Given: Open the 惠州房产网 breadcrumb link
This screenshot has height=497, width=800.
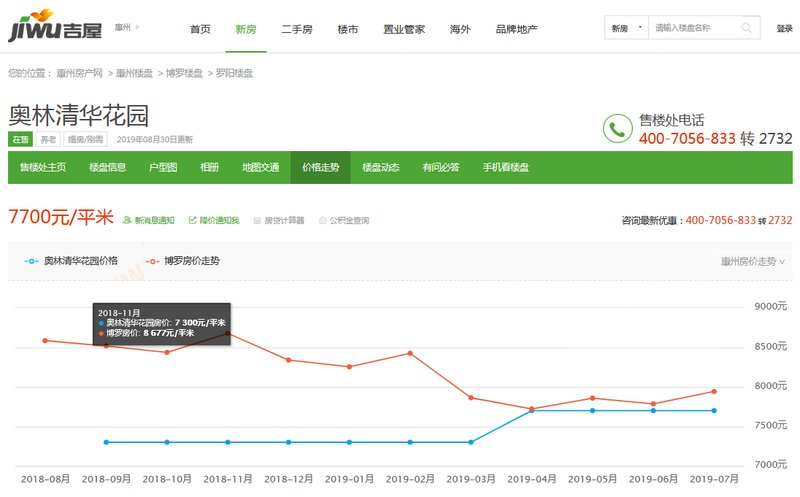Looking at the screenshot, I should [x=79, y=73].
